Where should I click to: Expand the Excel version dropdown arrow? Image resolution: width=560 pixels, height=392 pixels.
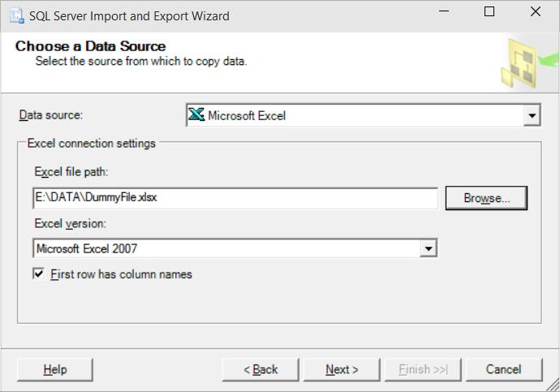429,248
